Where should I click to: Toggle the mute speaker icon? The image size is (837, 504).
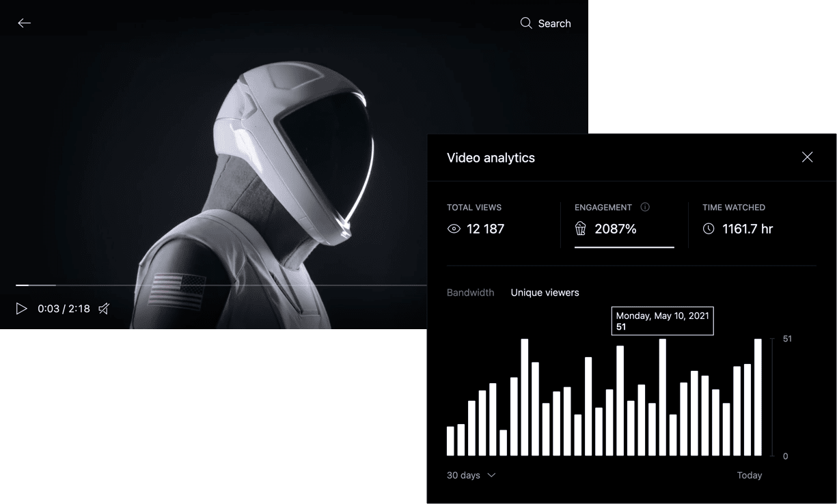pyautogui.click(x=104, y=309)
